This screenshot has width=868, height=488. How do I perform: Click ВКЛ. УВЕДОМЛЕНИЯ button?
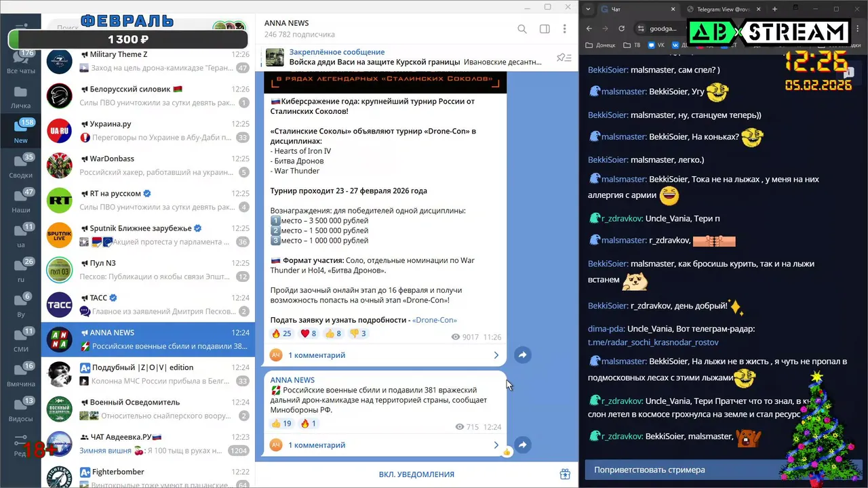click(x=416, y=474)
